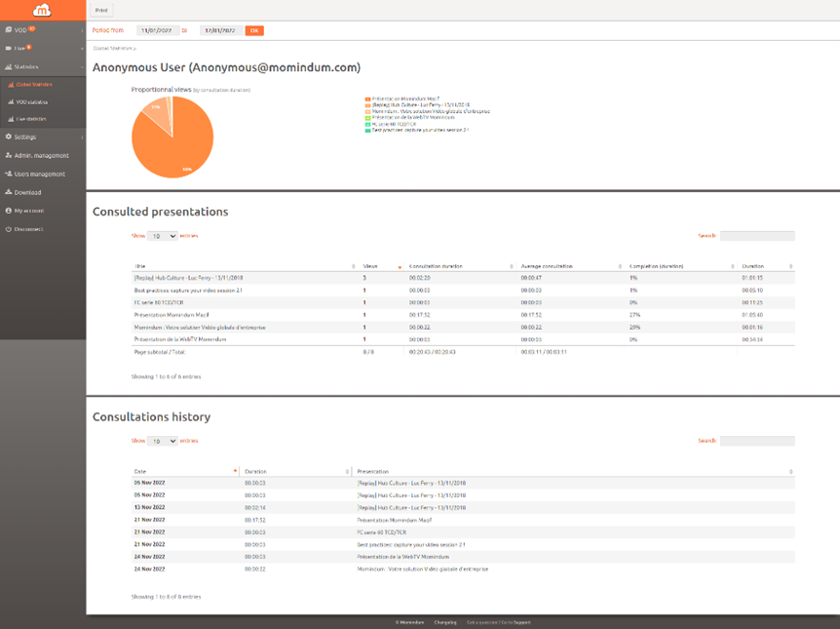Click the Momindum cloud logo
The width and height of the screenshot is (840, 629).
coord(42,10)
